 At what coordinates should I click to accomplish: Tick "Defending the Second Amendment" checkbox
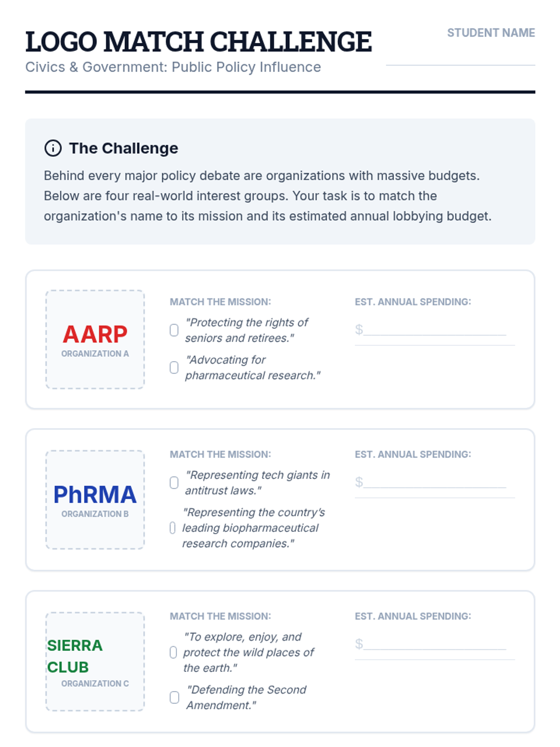pos(175,698)
